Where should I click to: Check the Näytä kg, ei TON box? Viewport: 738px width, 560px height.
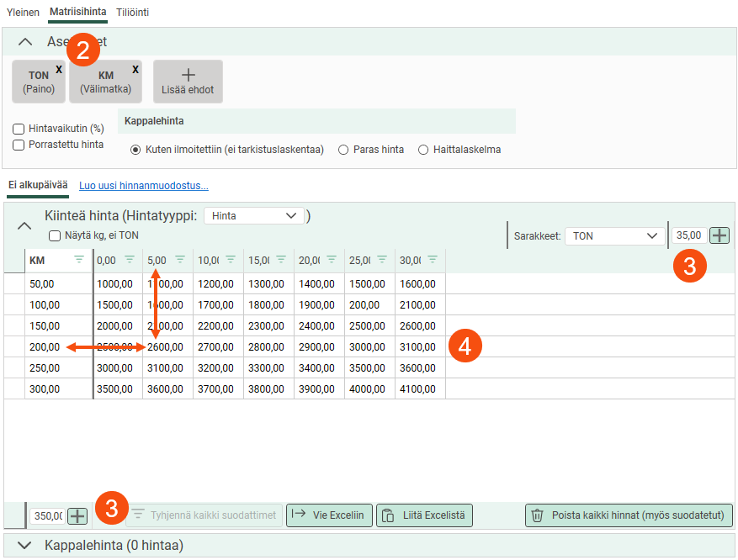pos(56,236)
